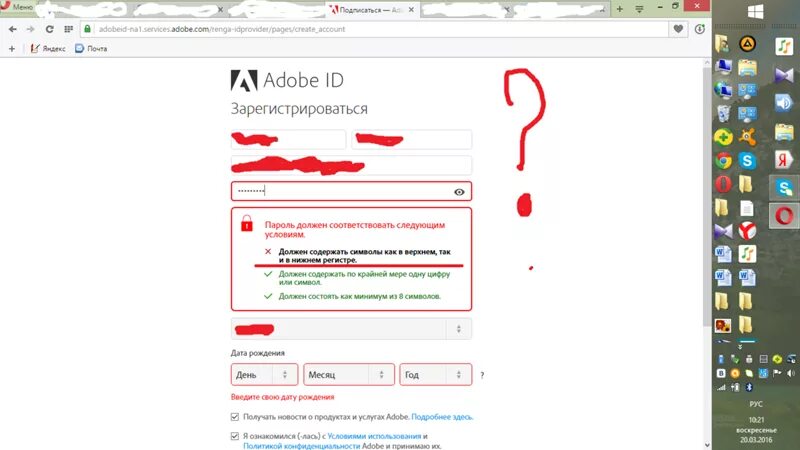Go forward with the browser forward arrow

pos(31,29)
